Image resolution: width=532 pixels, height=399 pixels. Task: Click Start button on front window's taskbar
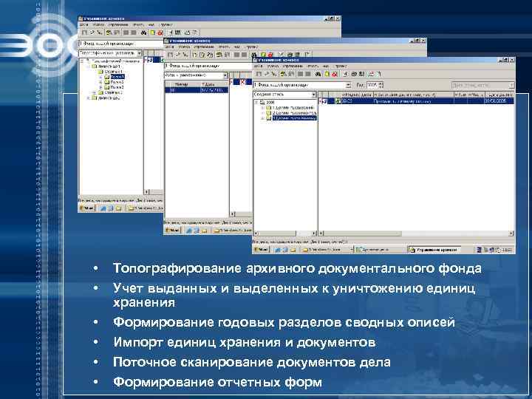click(261, 250)
